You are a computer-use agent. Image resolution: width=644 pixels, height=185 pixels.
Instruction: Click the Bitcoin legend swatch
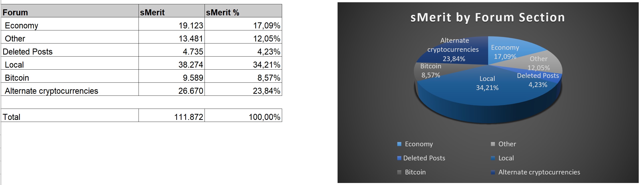click(x=399, y=172)
